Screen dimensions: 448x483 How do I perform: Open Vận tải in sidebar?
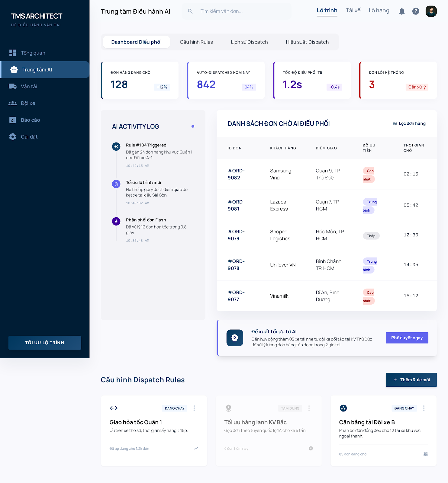click(45, 86)
